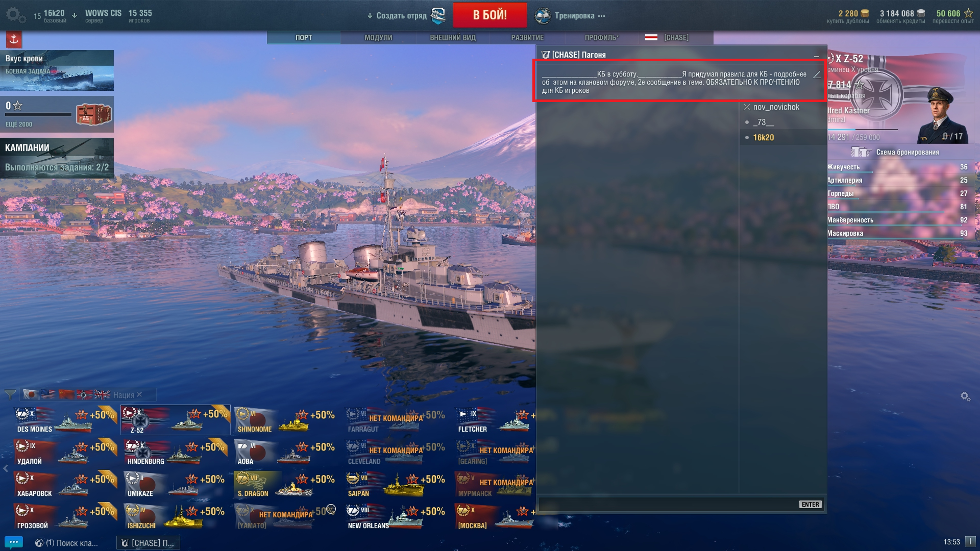
Task: Open the armor scheme viewer icon
Action: click(861, 152)
